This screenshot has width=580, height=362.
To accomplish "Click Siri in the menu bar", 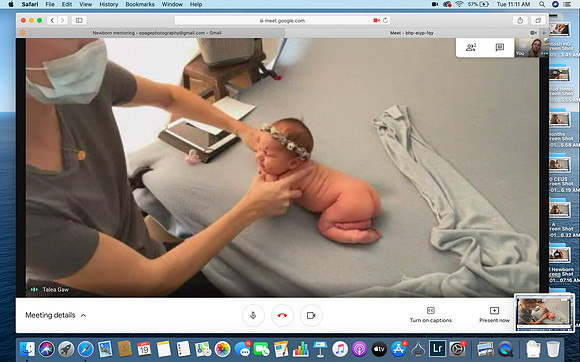I will tap(555, 4).
